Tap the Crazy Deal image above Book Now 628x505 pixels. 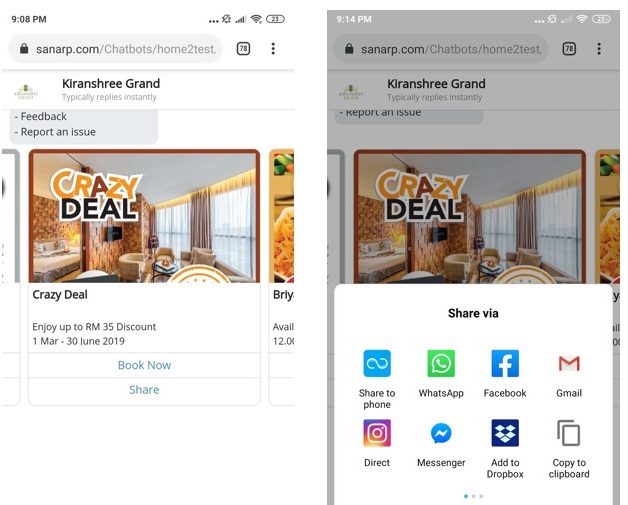[144, 216]
